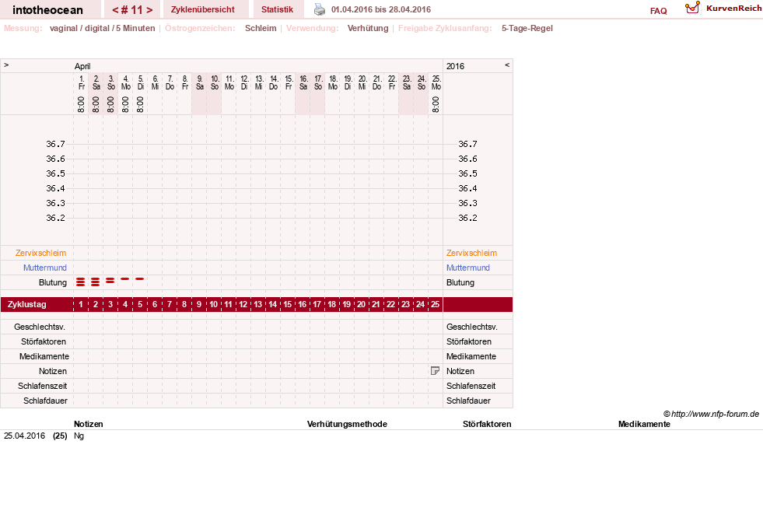This screenshot has height=532, width=763.
Task: Select cycle day 1 in Zyklustag row
Action: click(81, 304)
